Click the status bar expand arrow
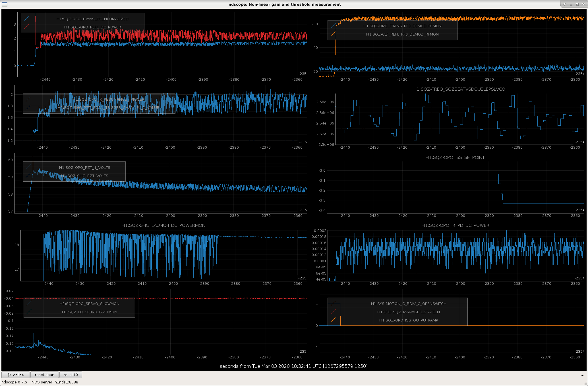This screenshot has height=386, width=588. (x=582, y=375)
